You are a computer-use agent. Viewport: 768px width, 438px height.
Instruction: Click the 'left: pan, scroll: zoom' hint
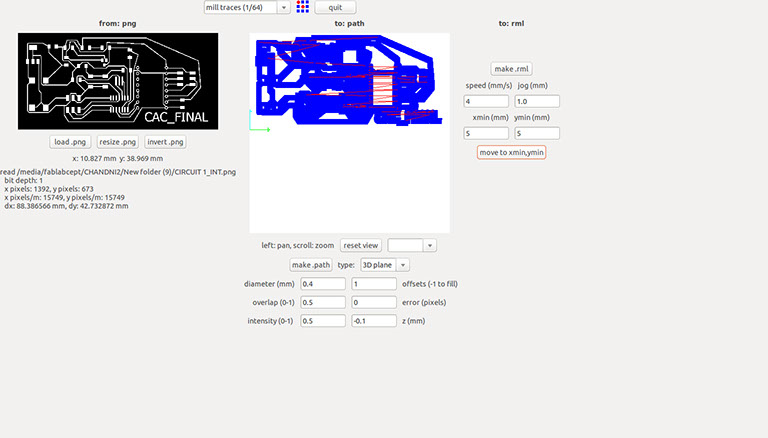(298, 245)
